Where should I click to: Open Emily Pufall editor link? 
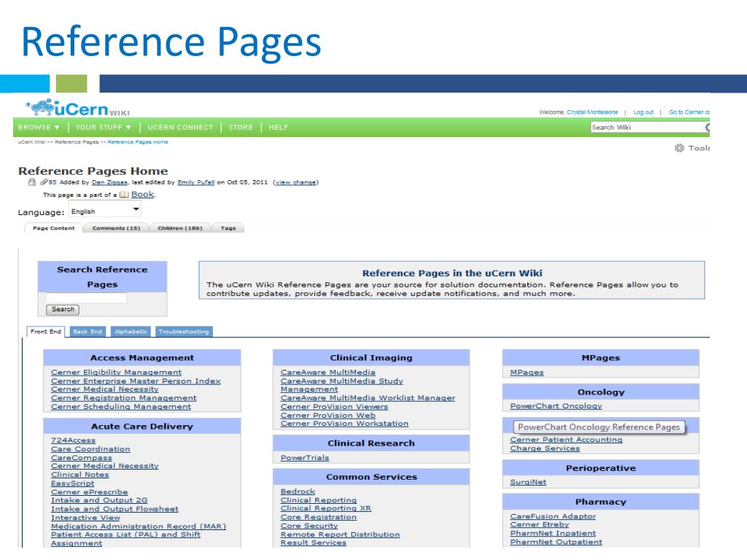[x=196, y=182]
